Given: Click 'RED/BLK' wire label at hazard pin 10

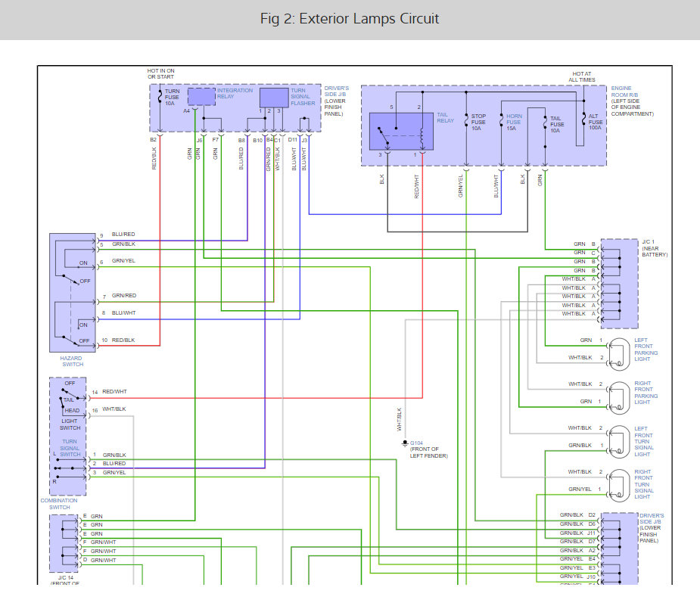Looking at the screenshot, I should (x=123, y=340).
